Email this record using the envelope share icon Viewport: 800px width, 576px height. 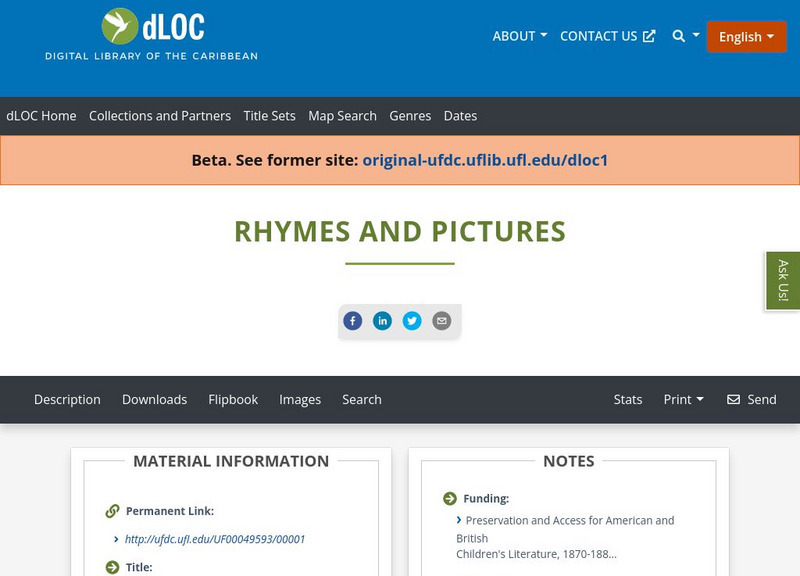coord(441,321)
